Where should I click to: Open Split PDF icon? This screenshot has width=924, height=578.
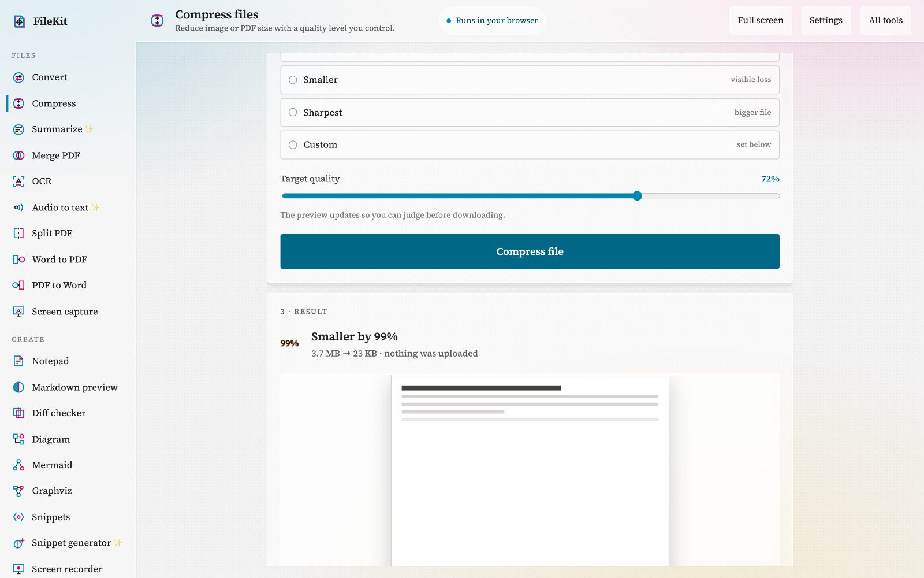[18, 234]
